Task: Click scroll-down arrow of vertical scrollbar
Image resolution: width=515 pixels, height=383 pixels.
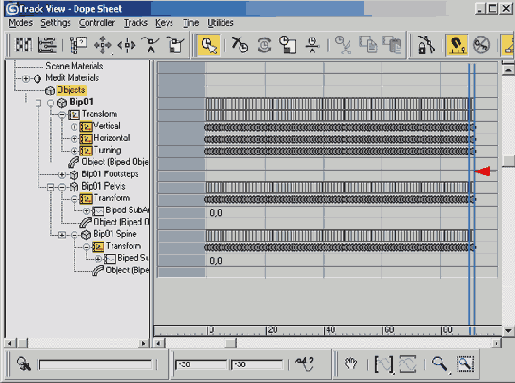Action: point(508,331)
